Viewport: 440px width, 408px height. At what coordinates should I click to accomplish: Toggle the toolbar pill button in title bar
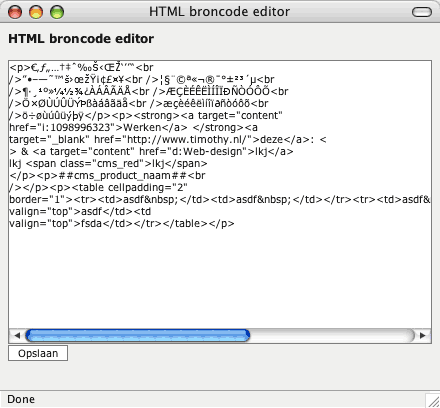[x=422, y=12]
